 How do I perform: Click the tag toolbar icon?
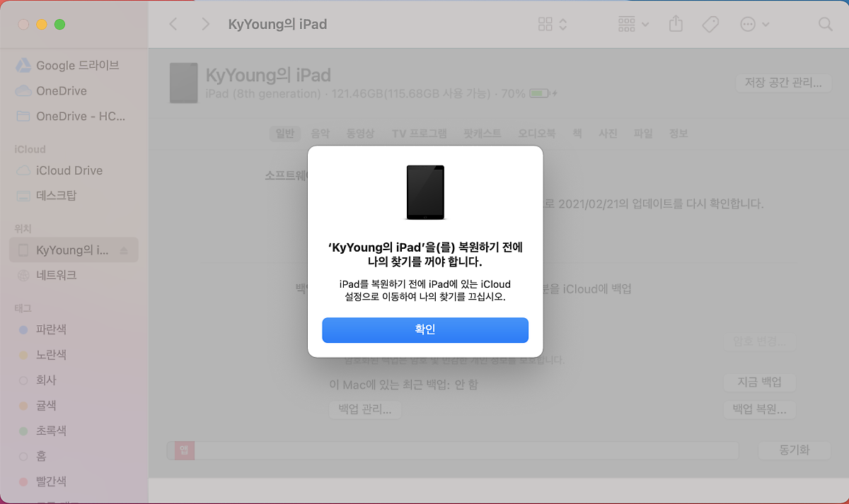[x=710, y=24]
